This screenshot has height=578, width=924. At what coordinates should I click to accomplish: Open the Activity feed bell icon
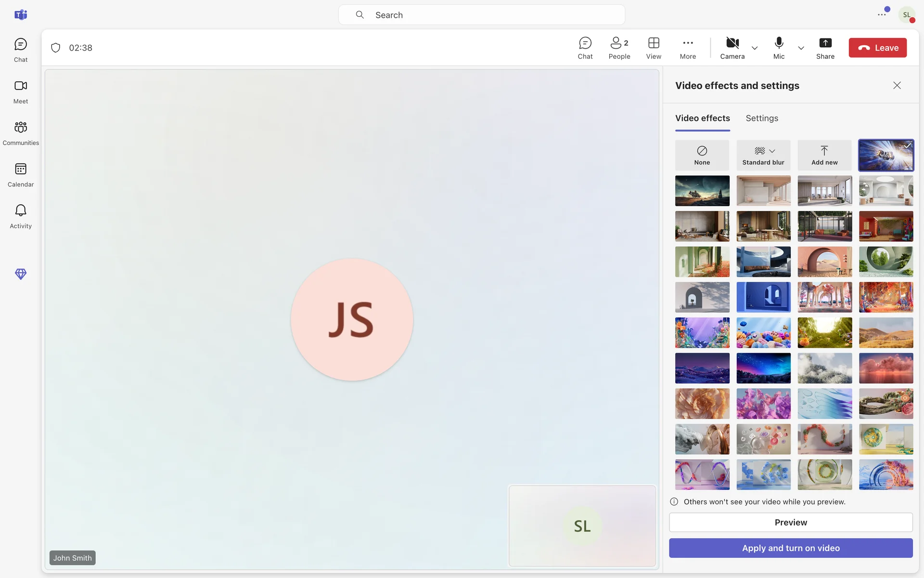pyautogui.click(x=20, y=216)
